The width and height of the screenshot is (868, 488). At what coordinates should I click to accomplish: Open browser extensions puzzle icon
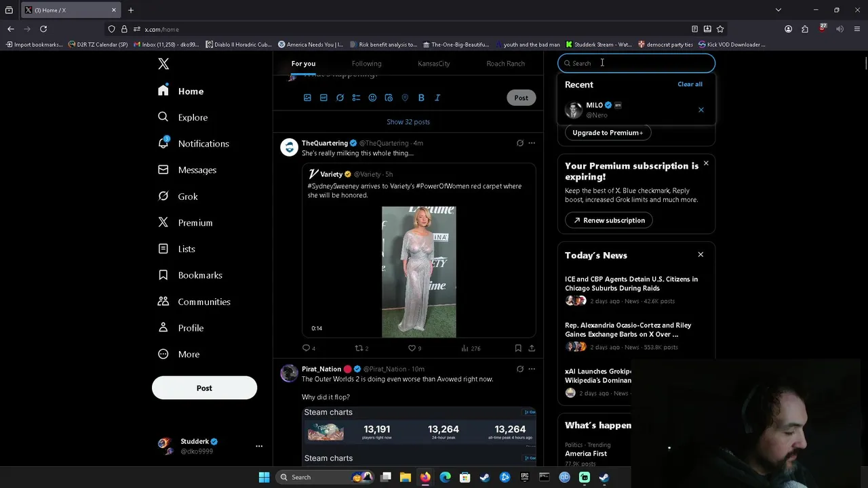pyautogui.click(x=805, y=29)
